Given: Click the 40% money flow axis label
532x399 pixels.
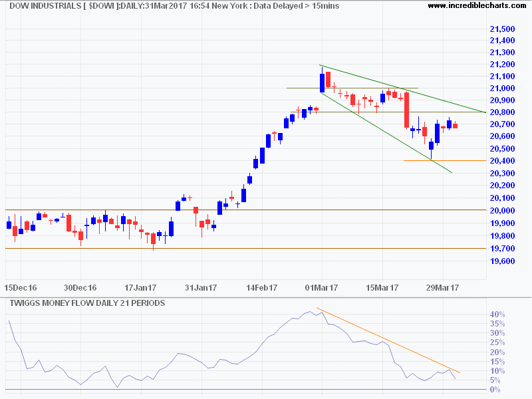Looking at the screenshot, I should pos(497,315).
